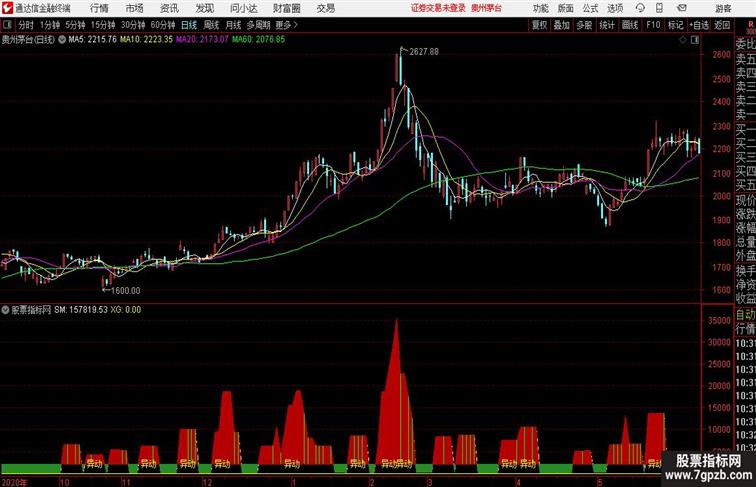
Task: Click the diamond icon above the chart
Action: coord(683,40)
